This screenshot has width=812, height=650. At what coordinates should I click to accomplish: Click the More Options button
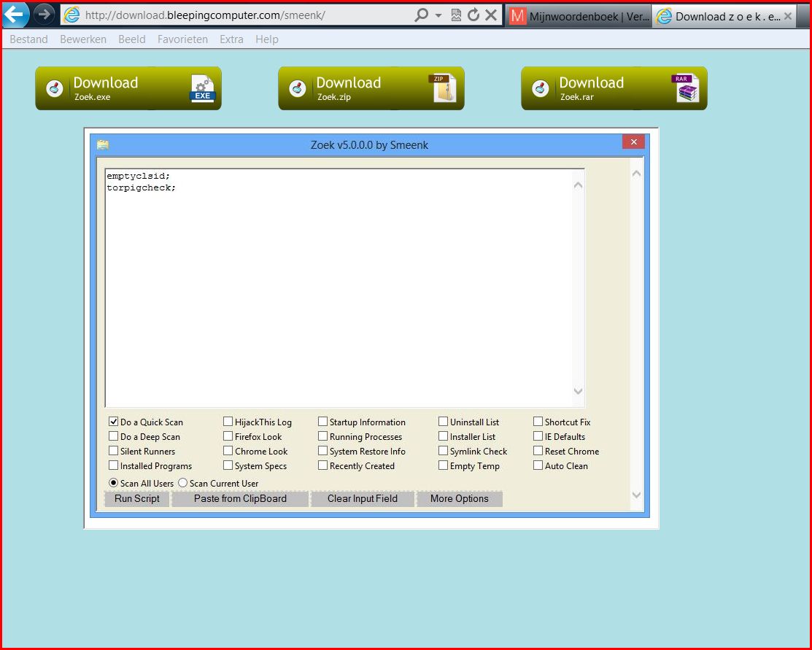(x=460, y=499)
